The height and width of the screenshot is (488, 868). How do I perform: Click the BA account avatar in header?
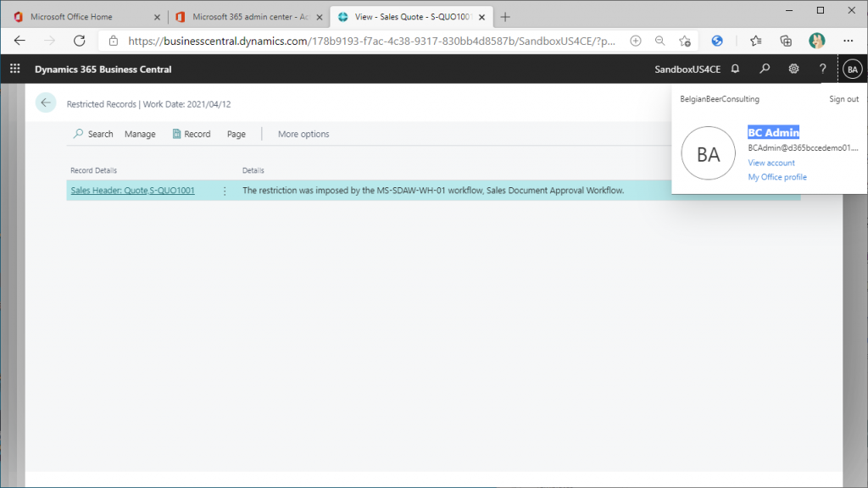[853, 69]
